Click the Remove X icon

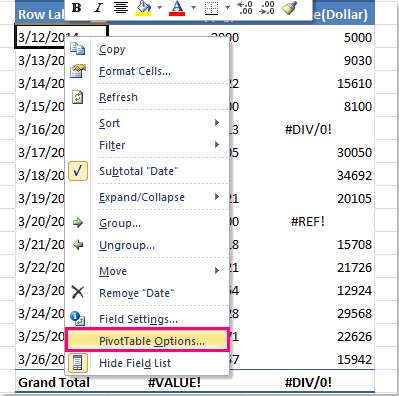(78, 293)
